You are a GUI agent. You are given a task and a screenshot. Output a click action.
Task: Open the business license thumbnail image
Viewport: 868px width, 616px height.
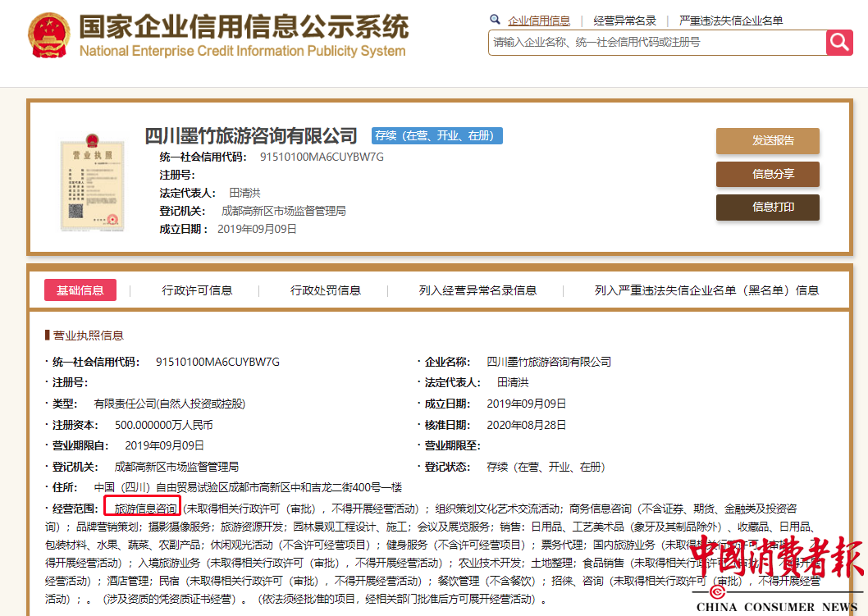click(x=93, y=182)
